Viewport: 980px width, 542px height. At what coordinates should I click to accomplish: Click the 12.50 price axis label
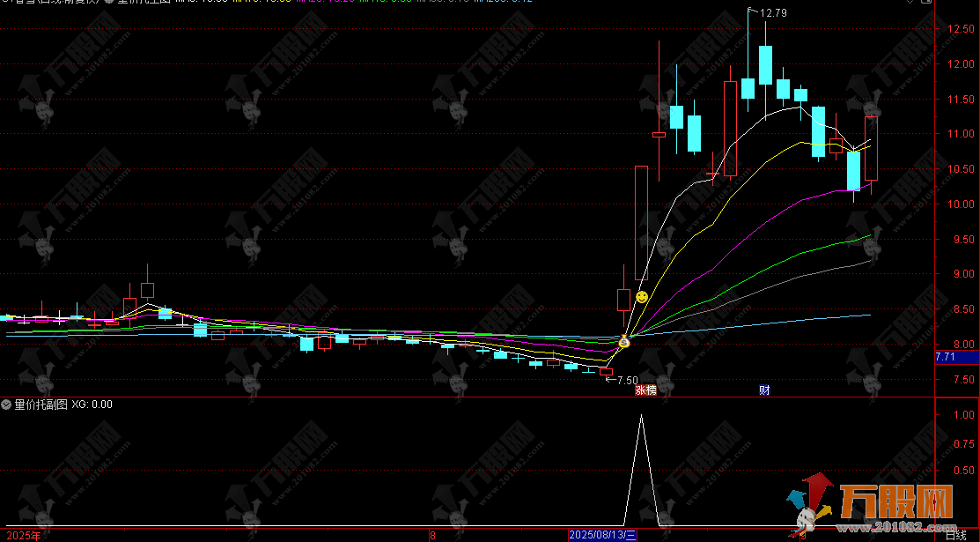(x=961, y=29)
